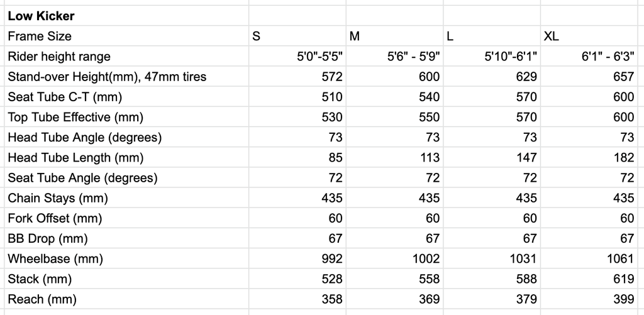Viewport: 644px width, 315px height.
Task: Select the Top Tube Effective value 600
Action: tap(623, 117)
